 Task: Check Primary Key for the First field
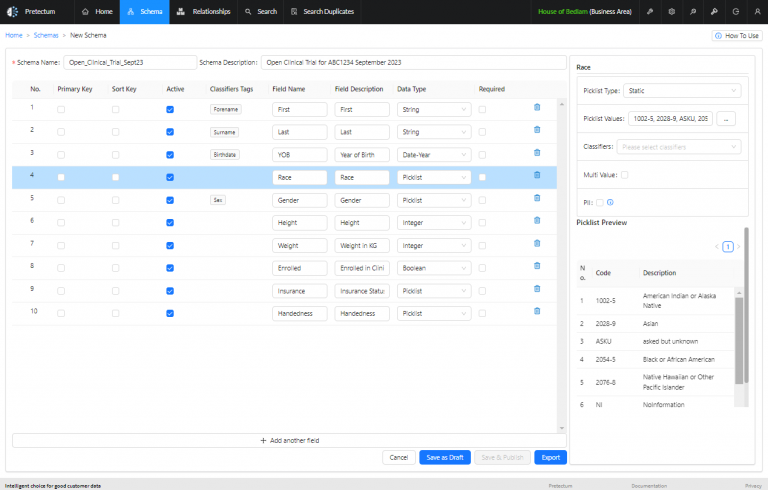tap(61, 109)
